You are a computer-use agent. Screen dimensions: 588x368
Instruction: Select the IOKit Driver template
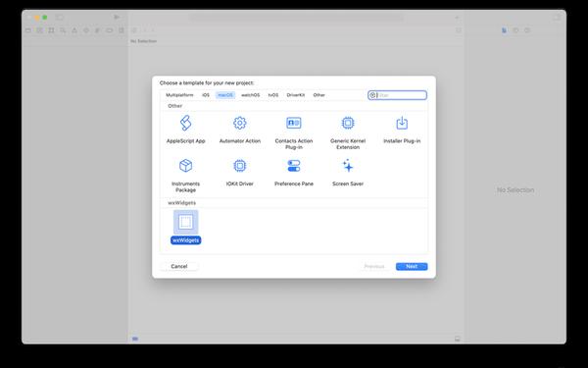(240, 173)
